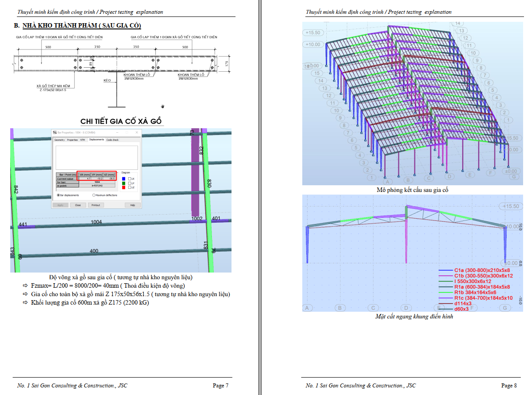Viewport: 532px width, 395px height.
Task: Choose the Maximum deflections radio option
Action: (x=93, y=195)
